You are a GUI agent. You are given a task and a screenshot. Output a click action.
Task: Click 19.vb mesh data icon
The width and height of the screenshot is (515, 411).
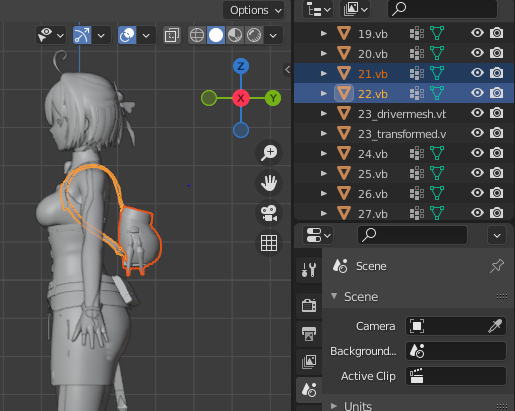437,33
